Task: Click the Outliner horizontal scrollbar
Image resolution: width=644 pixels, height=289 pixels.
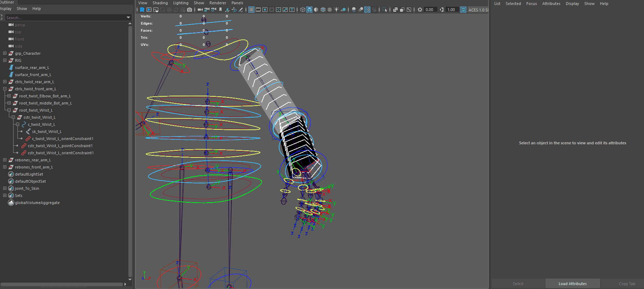Action: tap(62, 284)
